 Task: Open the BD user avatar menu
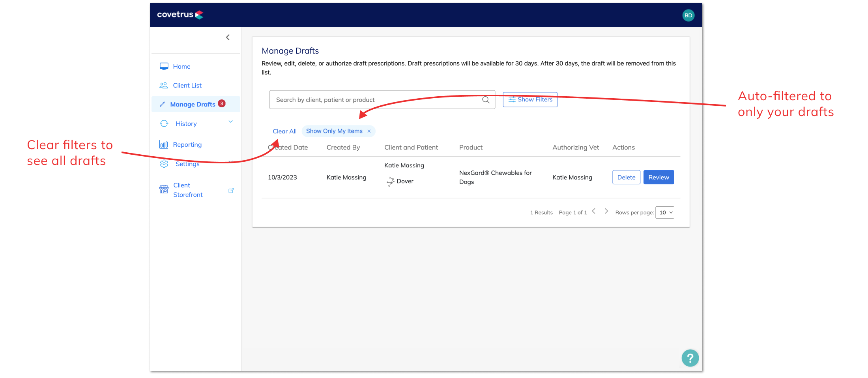688,15
